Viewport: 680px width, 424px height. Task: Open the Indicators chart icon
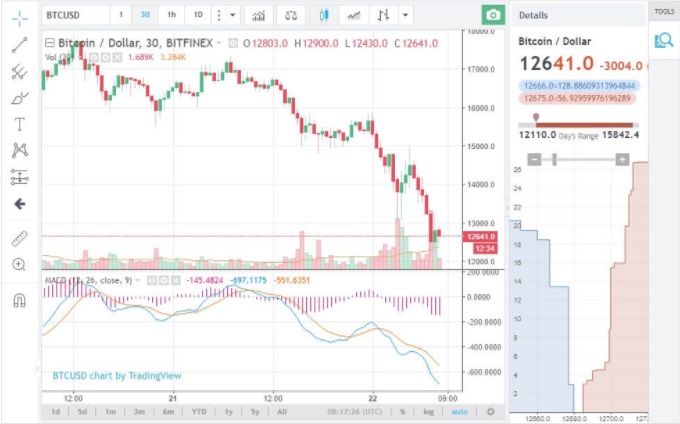tap(259, 15)
